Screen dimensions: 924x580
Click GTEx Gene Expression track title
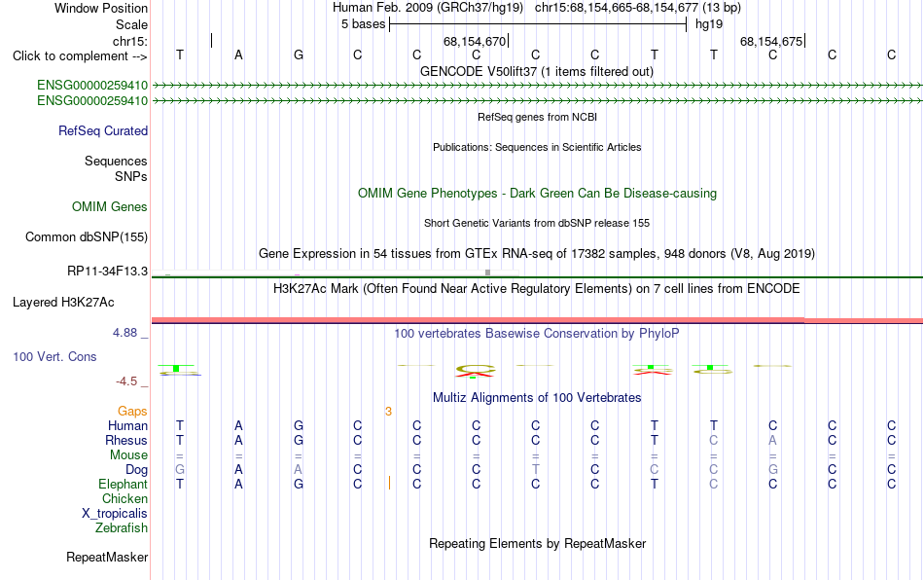click(537, 253)
